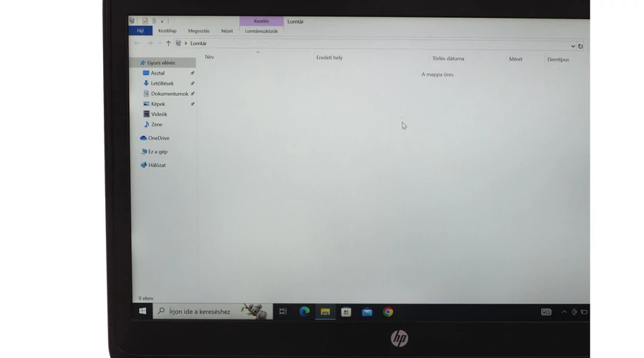Viewport: 644px width, 358px height.
Task: Select Gyors elérés in navigation pane
Action: click(160, 63)
